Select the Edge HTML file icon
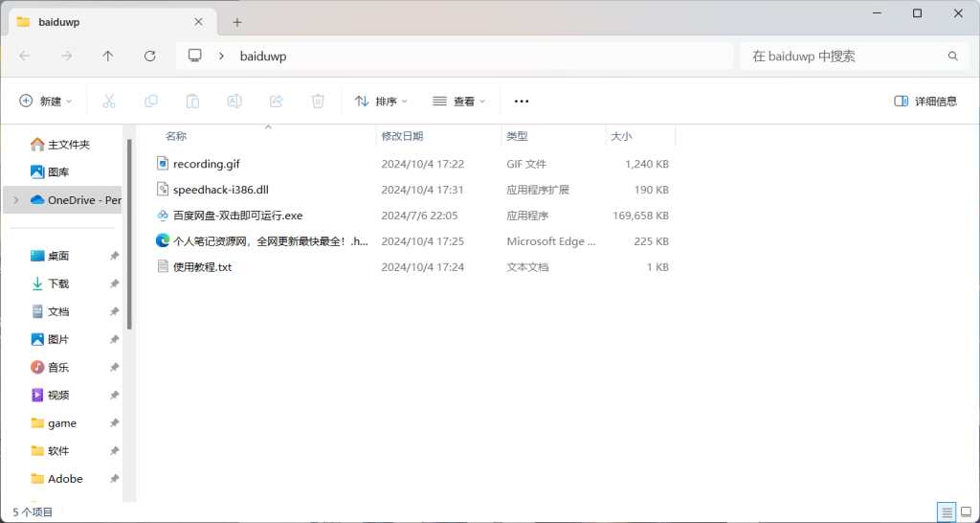Image resolution: width=980 pixels, height=523 pixels. (163, 240)
